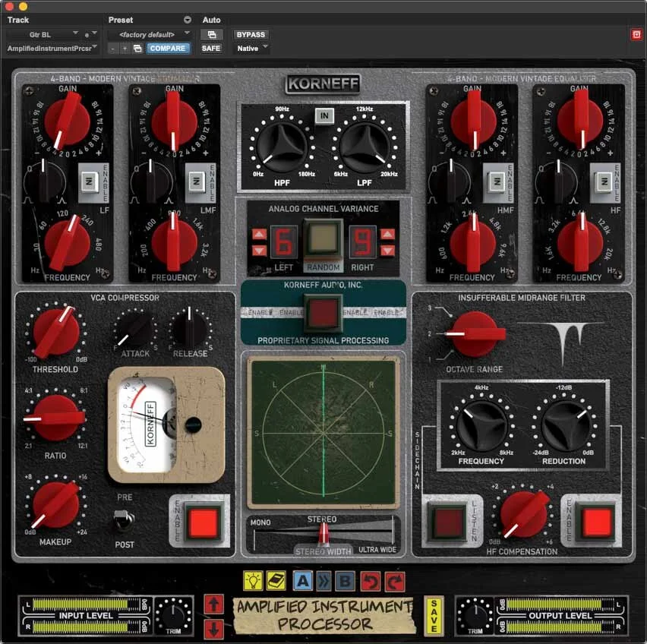Click the compressor RELEASE knob
This screenshot has width=647, height=644.
[190, 330]
